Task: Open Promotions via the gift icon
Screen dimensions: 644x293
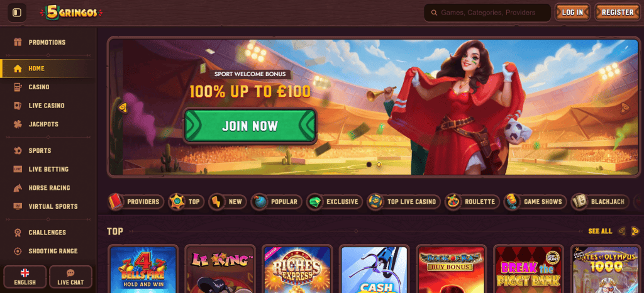Action: click(x=17, y=42)
